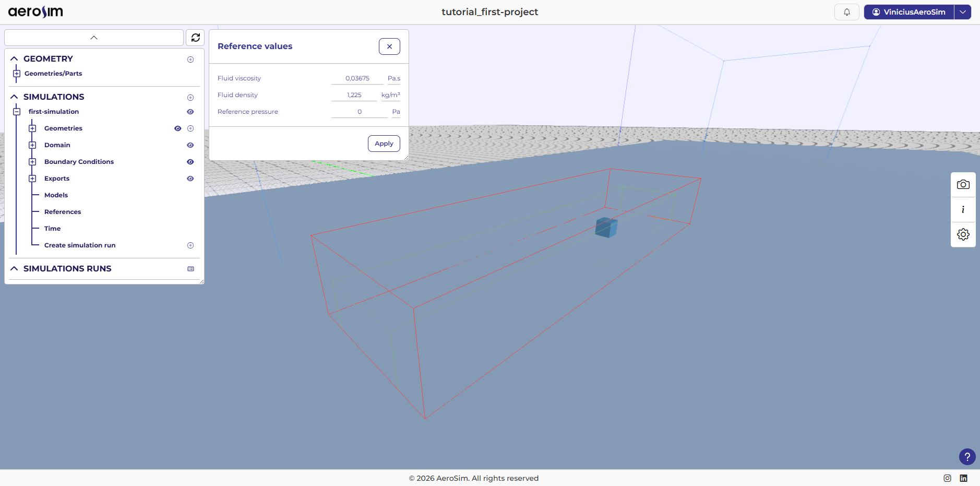Open AeroSim LinkedIn page icon
Viewport: 980px width, 486px height.
point(963,478)
